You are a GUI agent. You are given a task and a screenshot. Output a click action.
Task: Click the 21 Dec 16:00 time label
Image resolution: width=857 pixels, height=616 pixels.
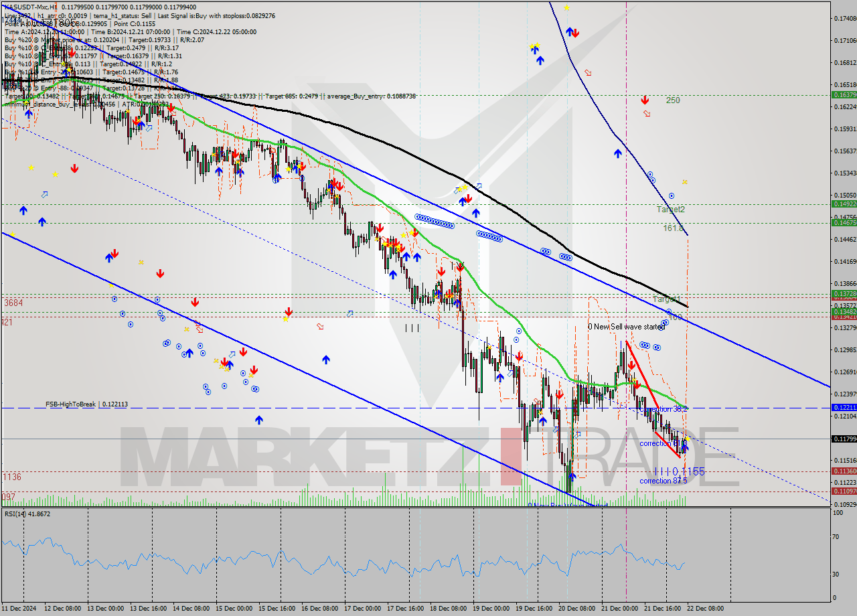click(x=663, y=608)
